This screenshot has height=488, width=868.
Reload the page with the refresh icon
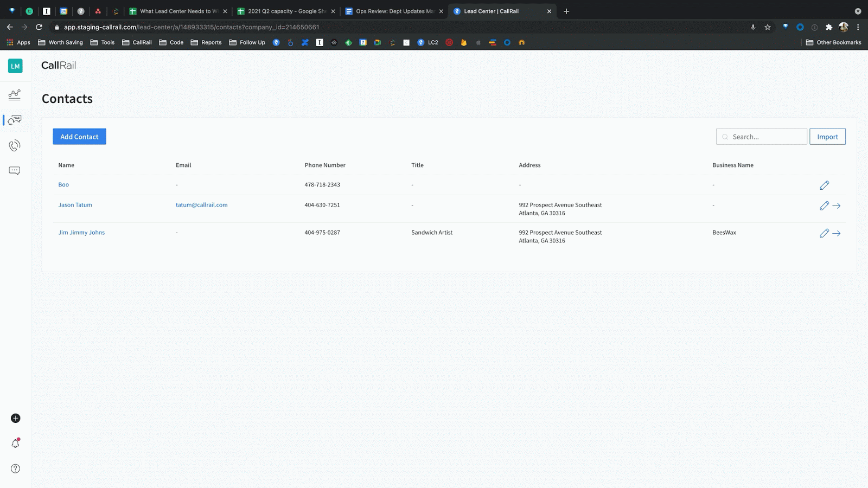(x=39, y=27)
